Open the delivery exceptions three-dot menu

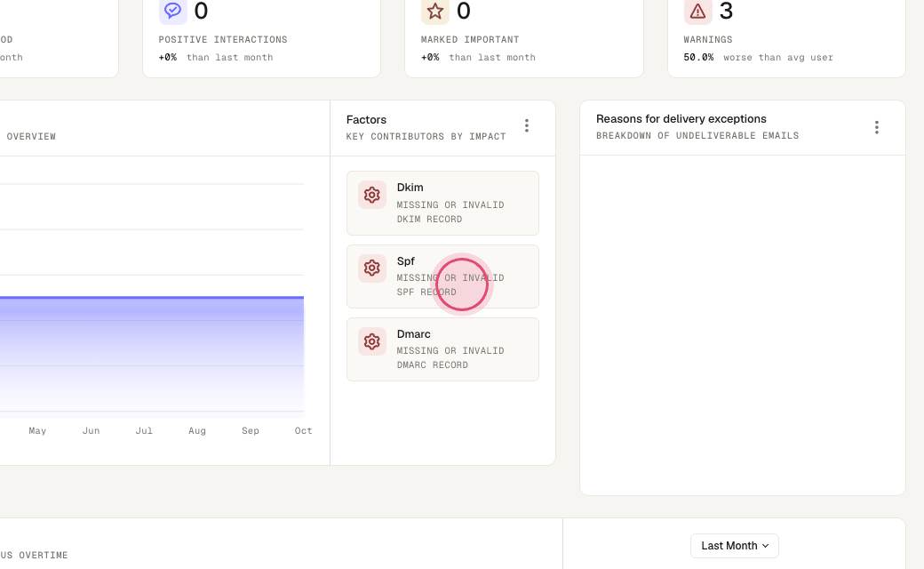point(877,127)
